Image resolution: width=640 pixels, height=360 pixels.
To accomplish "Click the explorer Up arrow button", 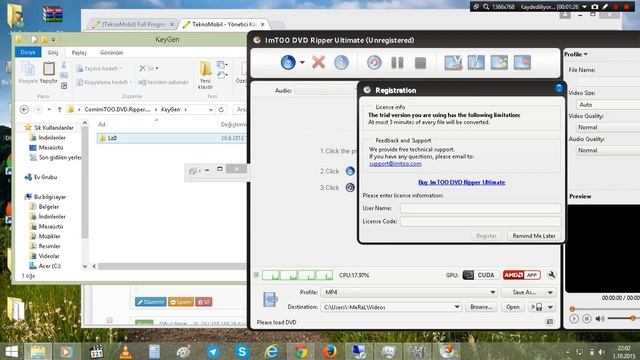I will click(60, 109).
